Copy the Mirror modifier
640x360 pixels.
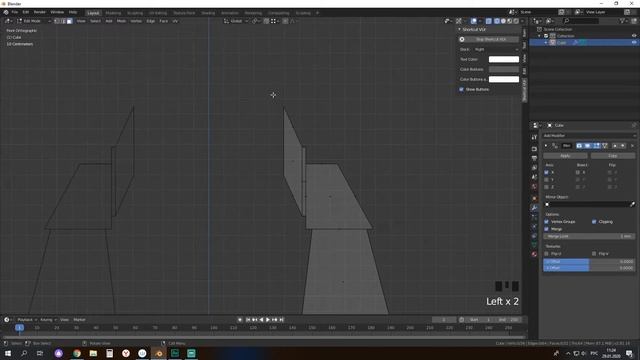(x=613, y=156)
